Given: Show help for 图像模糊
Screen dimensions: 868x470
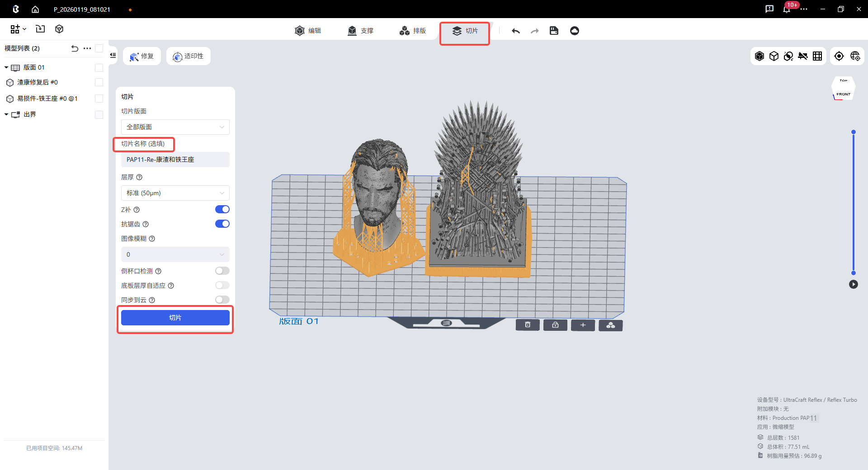Looking at the screenshot, I should point(152,239).
